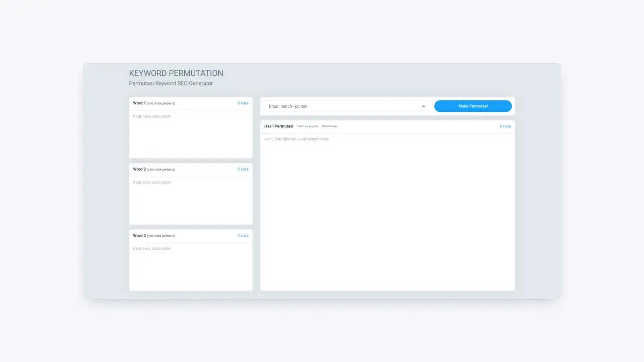Open the Broad match type dropdown

click(x=344, y=106)
